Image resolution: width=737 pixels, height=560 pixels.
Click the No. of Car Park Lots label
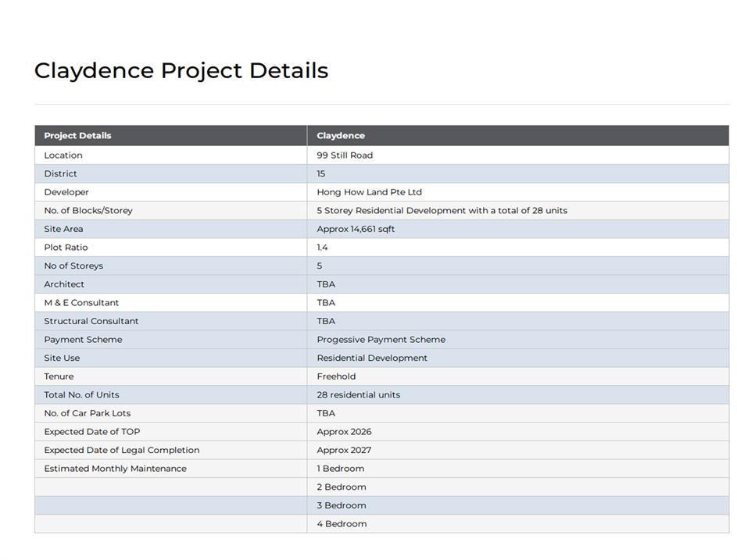(88, 413)
